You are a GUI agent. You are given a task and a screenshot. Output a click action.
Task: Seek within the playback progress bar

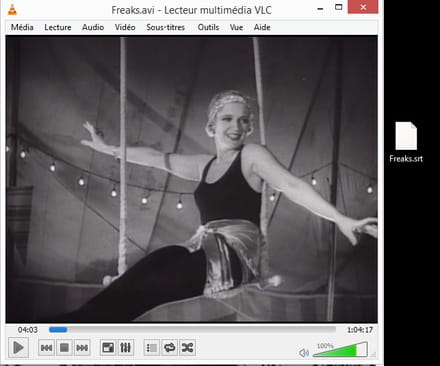[x=192, y=330]
